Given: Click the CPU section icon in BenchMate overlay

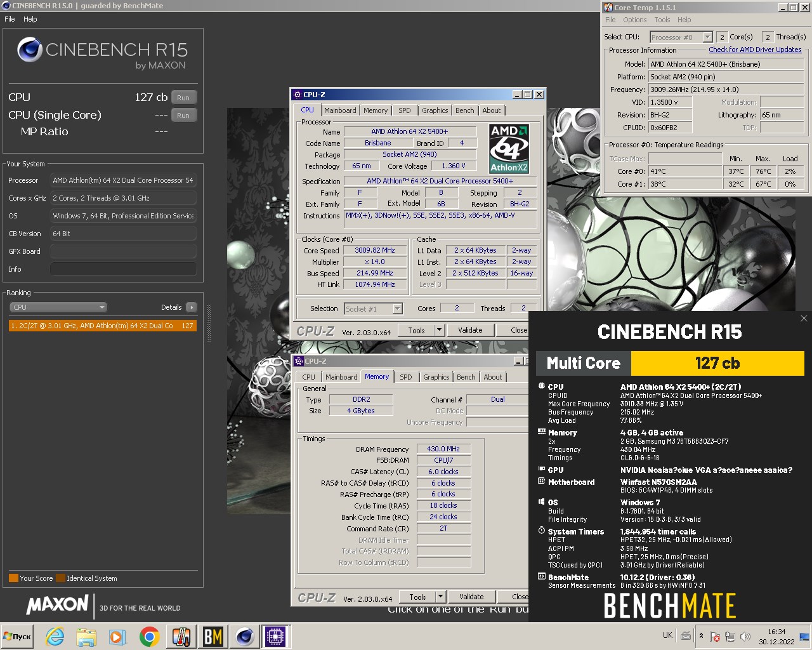Looking at the screenshot, I should tap(541, 386).
